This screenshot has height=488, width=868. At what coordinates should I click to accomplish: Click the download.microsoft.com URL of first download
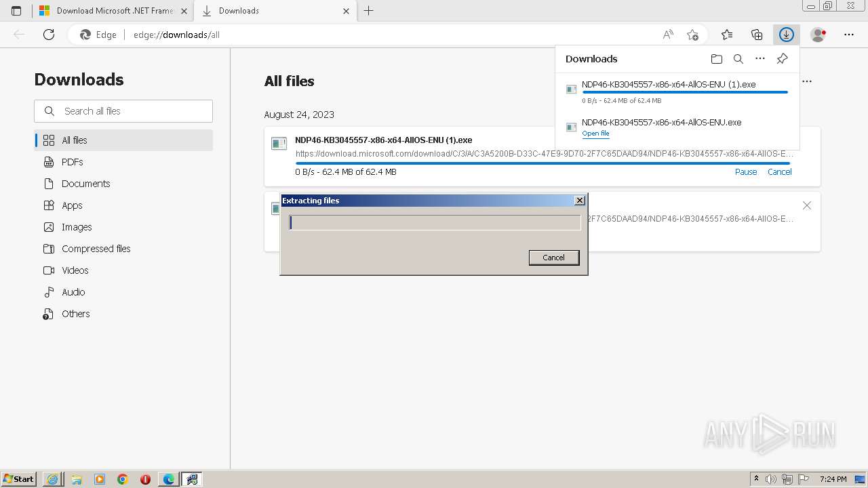545,154
